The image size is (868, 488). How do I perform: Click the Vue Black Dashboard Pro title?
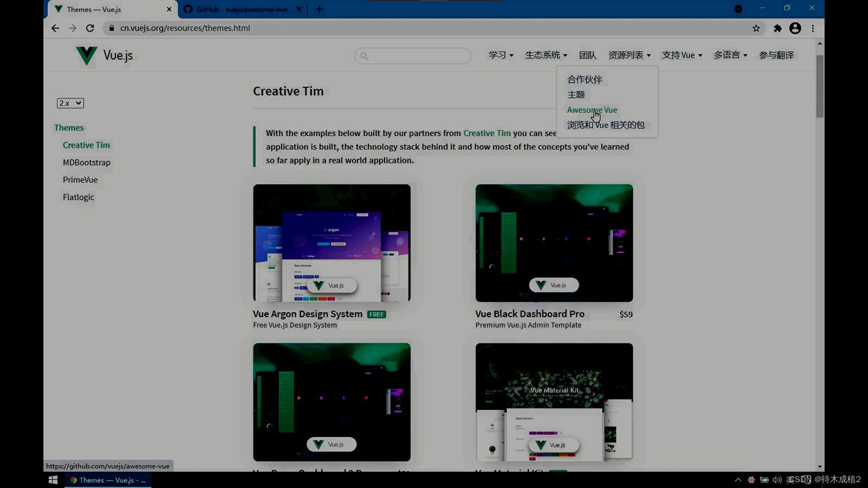coord(530,314)
